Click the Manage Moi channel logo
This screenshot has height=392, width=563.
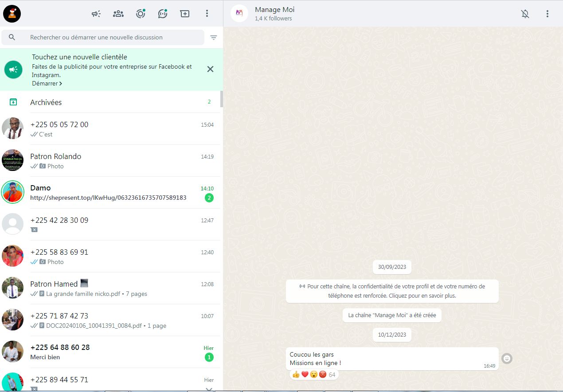pyautogui.click(x=239, y=13)
